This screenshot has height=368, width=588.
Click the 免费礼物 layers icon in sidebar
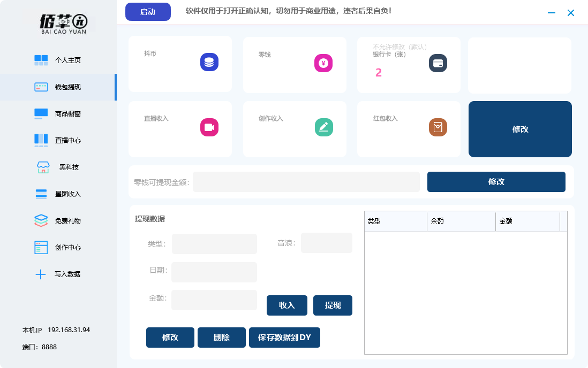41,220
